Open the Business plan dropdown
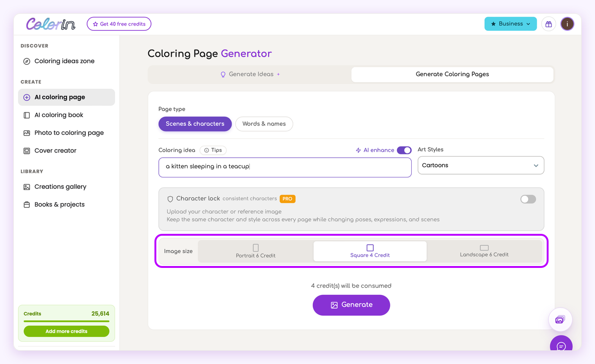The height and width of the screenshot is (364, 595). point(511,24)
